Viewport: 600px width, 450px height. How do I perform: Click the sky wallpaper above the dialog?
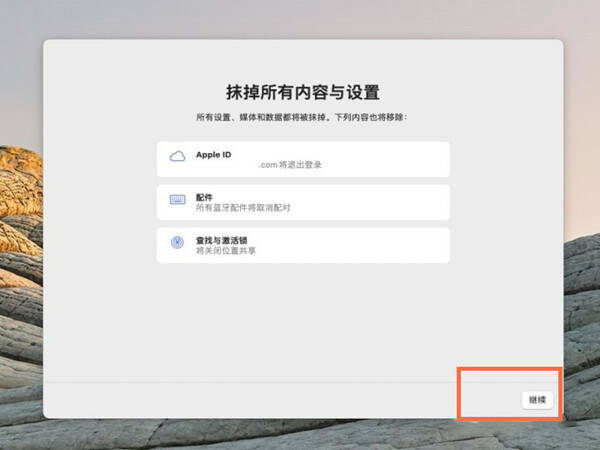(x=300, y=18)
